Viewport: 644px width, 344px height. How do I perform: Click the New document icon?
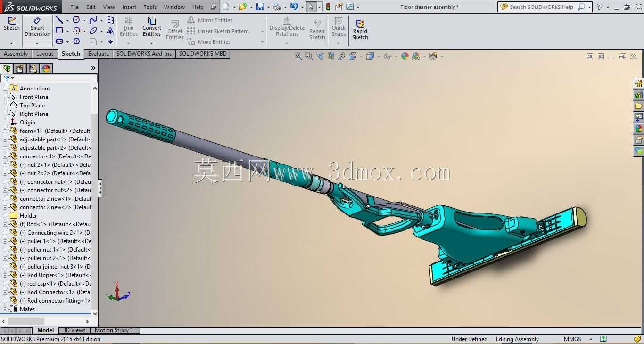point(226,7)
